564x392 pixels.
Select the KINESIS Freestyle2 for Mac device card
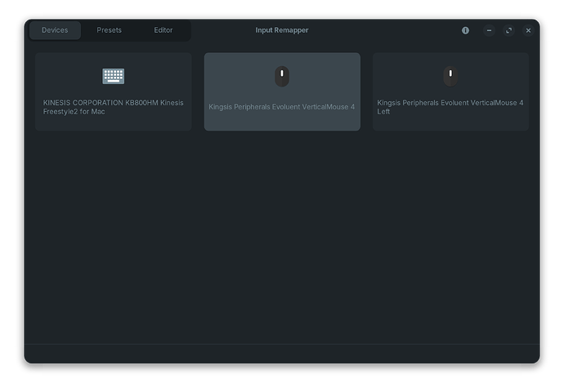pos(114,91)
